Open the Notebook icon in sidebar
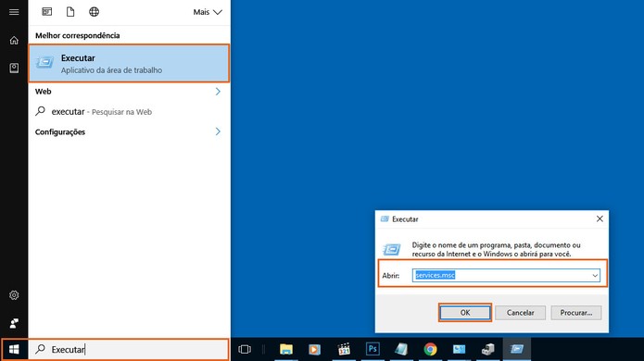The image size is (644, 361). pyautogui.click(x=14, y=68)
